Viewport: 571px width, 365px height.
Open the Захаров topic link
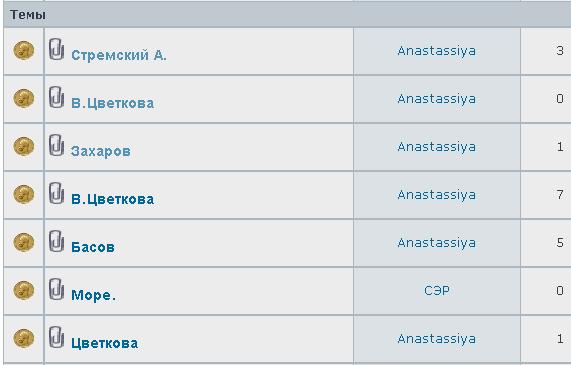pyautogui.click(x=101, y=151)
